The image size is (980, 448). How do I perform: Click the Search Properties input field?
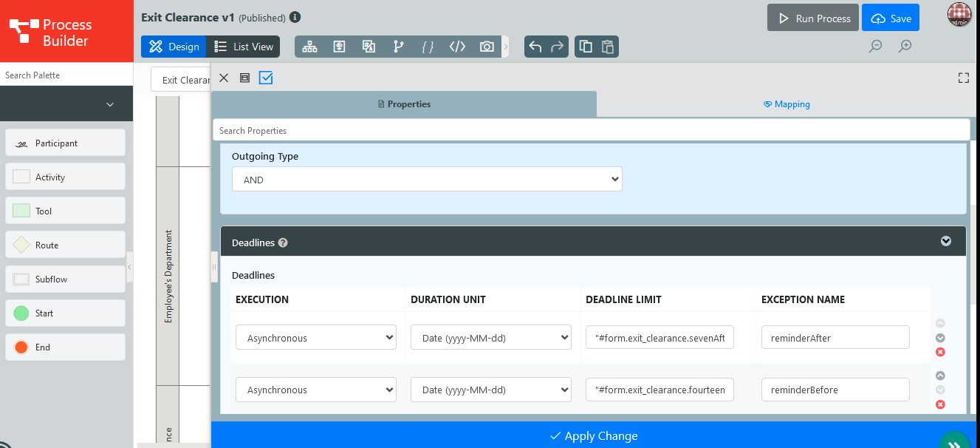[591, 130]
